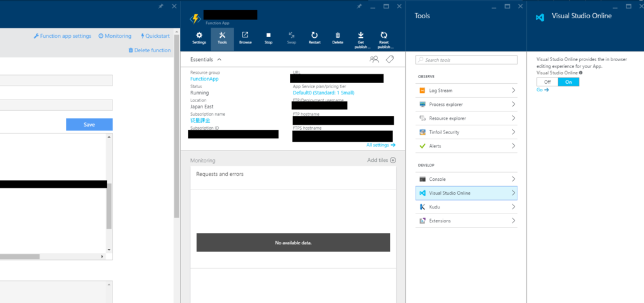Expand the Kudu chevron

pyautogui.click(x=513, y=207)
